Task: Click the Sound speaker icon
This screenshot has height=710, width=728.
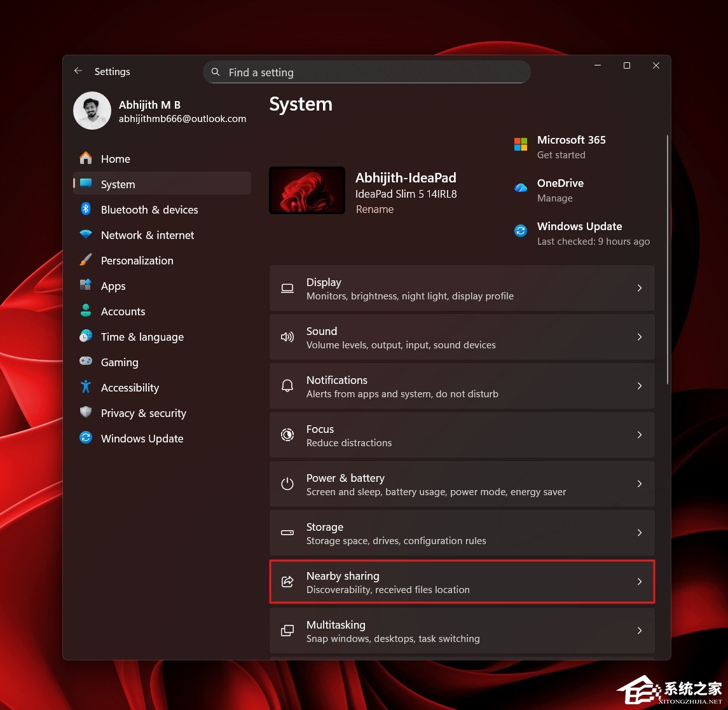Action: [287, 337]
